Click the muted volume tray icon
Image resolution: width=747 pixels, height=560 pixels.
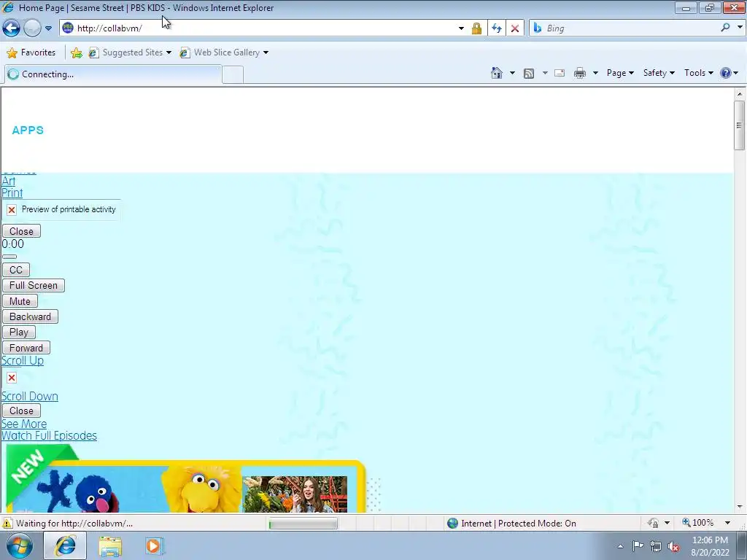(673, 547)
